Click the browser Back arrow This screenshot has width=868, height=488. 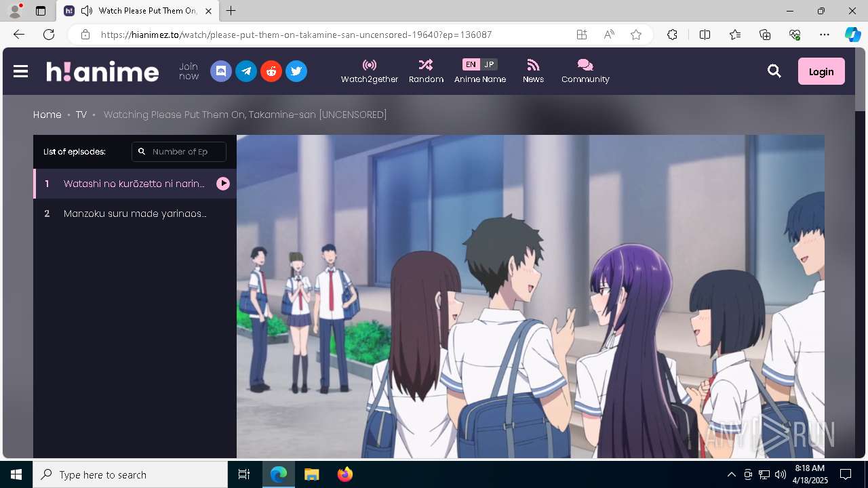click(x=19, y=35)
